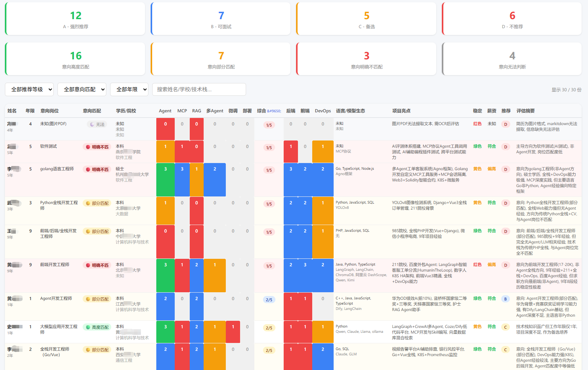Click the B recommendation badge for Agent开发工程师
The width and height of the screenshot is (588, 370).
[x=505, y=299]
